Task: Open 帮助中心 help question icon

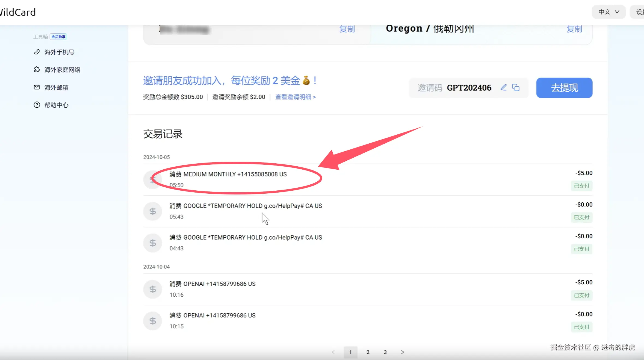Action: click(x=37, y=105)
